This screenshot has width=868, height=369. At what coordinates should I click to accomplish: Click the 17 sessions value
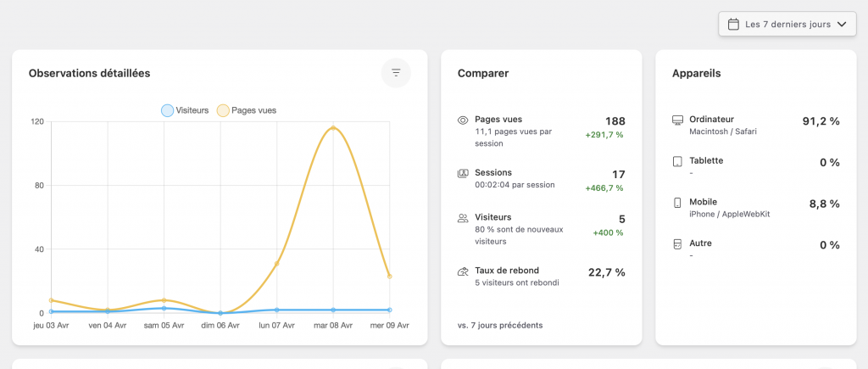coord(619,175)
